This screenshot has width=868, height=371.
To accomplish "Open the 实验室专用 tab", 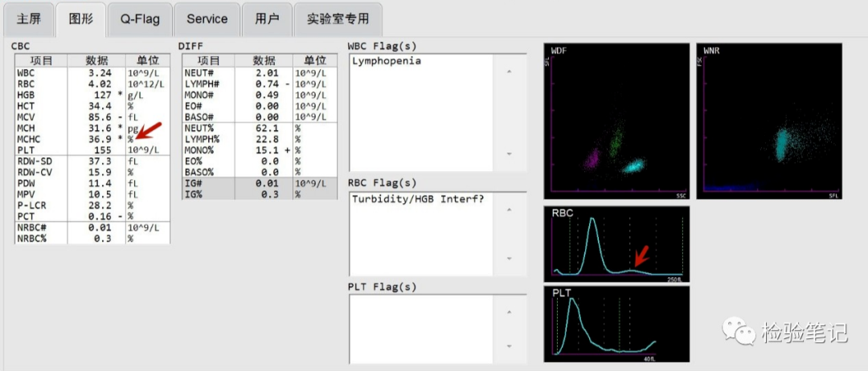I will coord(338,18).
